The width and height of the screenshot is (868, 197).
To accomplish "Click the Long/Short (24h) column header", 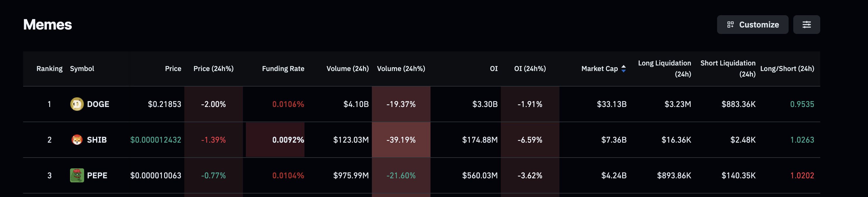I will click(787, 69).
